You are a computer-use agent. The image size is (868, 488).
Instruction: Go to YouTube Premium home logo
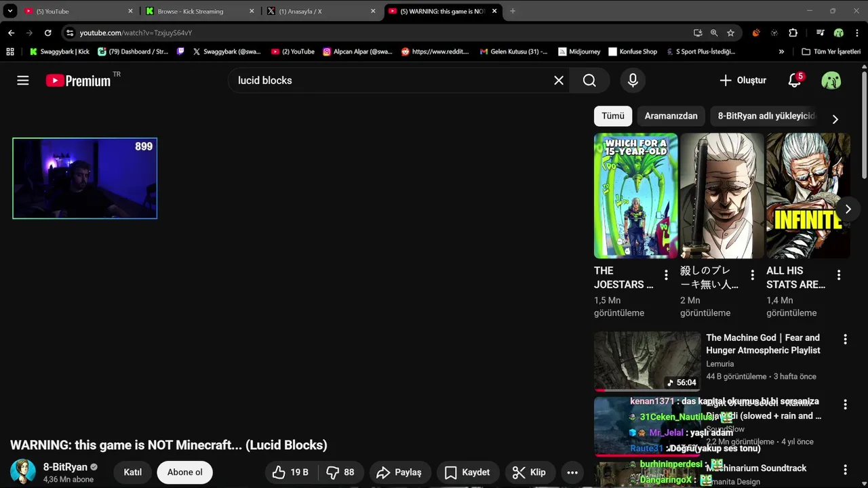point(78,81)
